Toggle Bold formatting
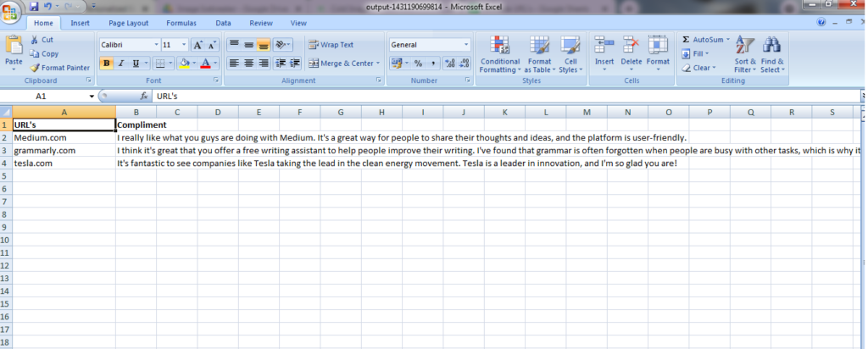 pos(106,63)
